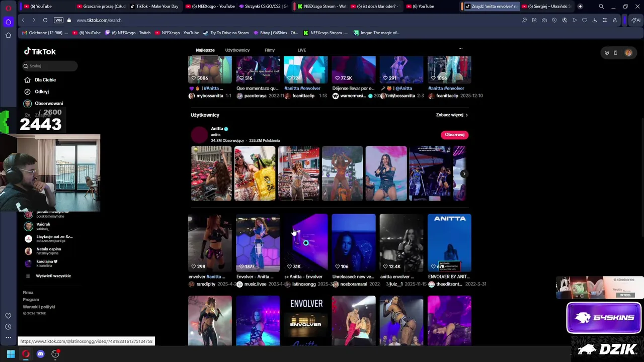This screenshot has height=362, width=644.
Task: Select the Filmy results tab
Action: point(270,50)
